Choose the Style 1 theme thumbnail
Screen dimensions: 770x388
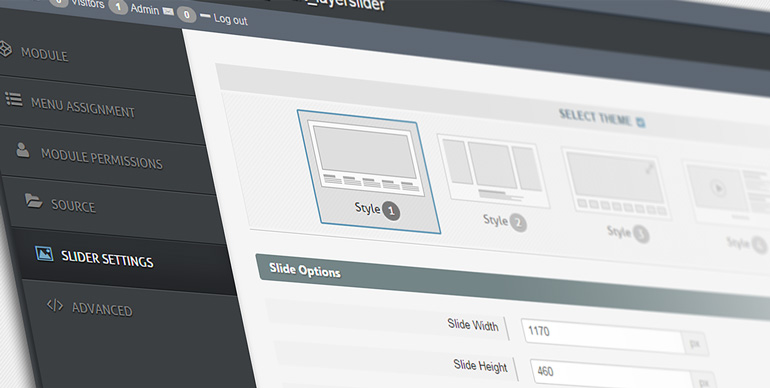click(368, 171)
